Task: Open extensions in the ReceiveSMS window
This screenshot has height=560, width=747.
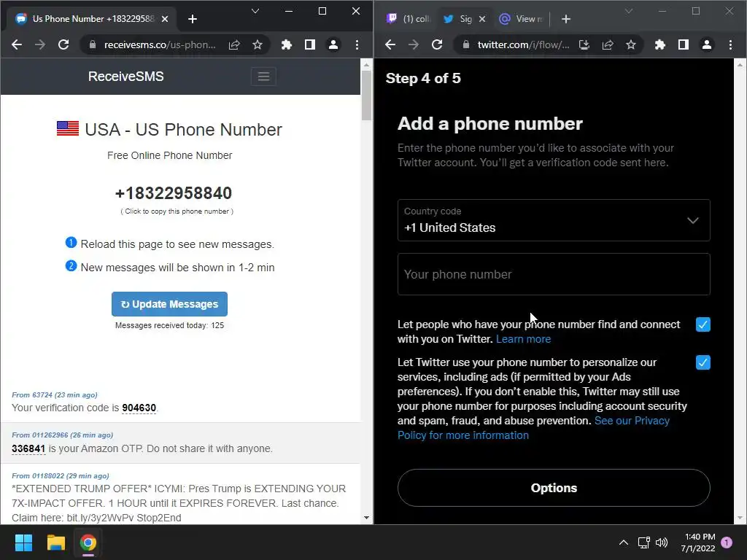Action: pyautogui.click(x=286, y=44)
